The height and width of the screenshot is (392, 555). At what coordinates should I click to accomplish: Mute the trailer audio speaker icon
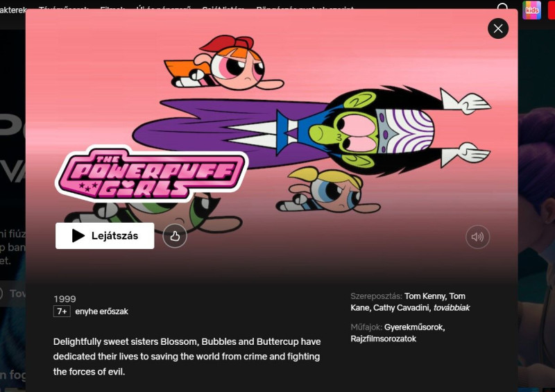(x=477, y=237)
